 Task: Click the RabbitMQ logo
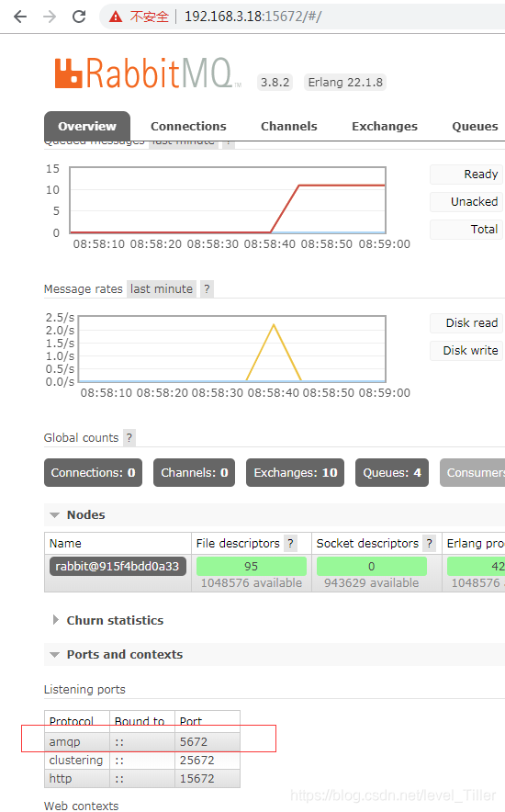click(148, 73)
